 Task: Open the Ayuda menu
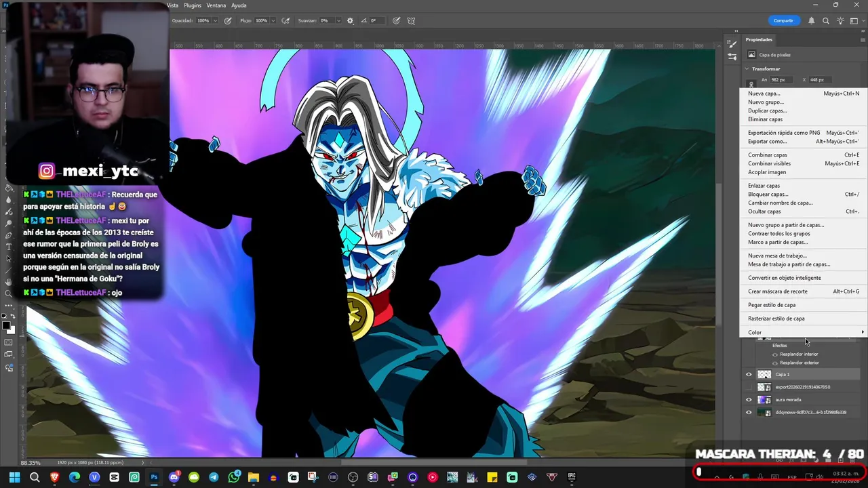[239, 5]
